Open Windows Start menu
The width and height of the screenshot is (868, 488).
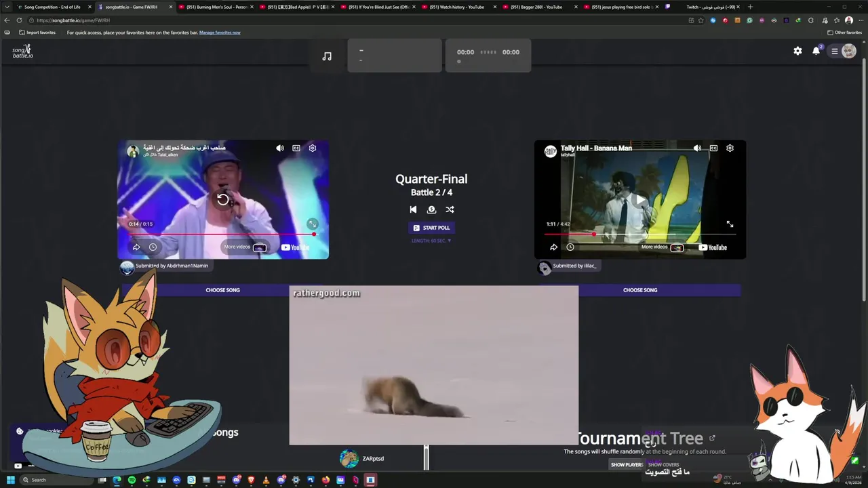(10, 480)
